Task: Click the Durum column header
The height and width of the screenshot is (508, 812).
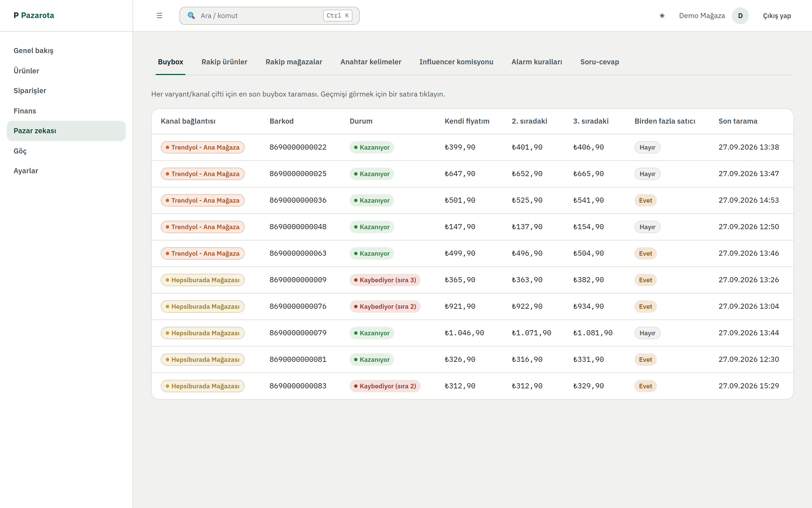Action: pos(361,121)
